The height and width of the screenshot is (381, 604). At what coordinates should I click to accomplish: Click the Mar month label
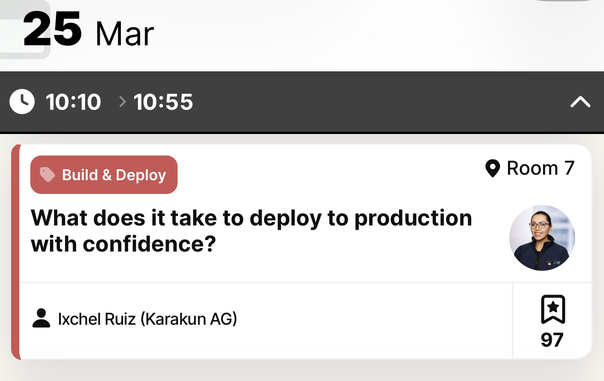[x=124, y=34]
